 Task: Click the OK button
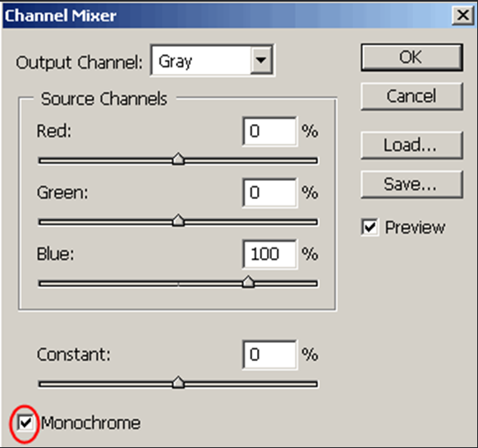pyautogui.click(x=411, y=58)
